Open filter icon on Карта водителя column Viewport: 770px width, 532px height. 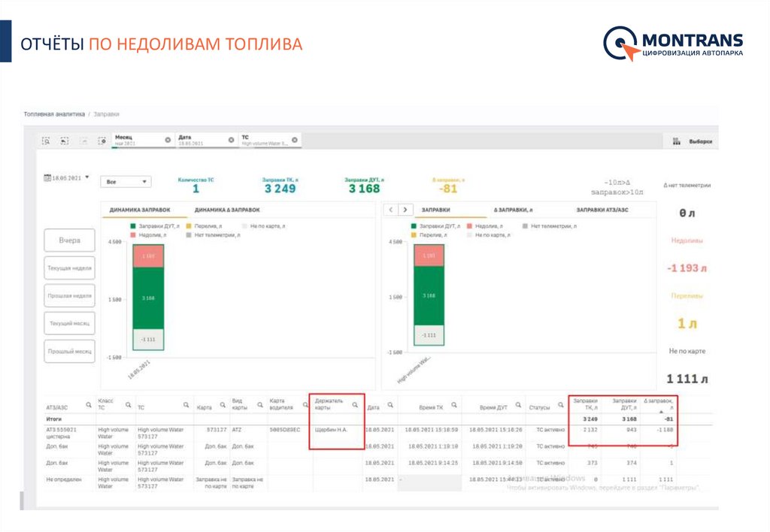[306, 406]
